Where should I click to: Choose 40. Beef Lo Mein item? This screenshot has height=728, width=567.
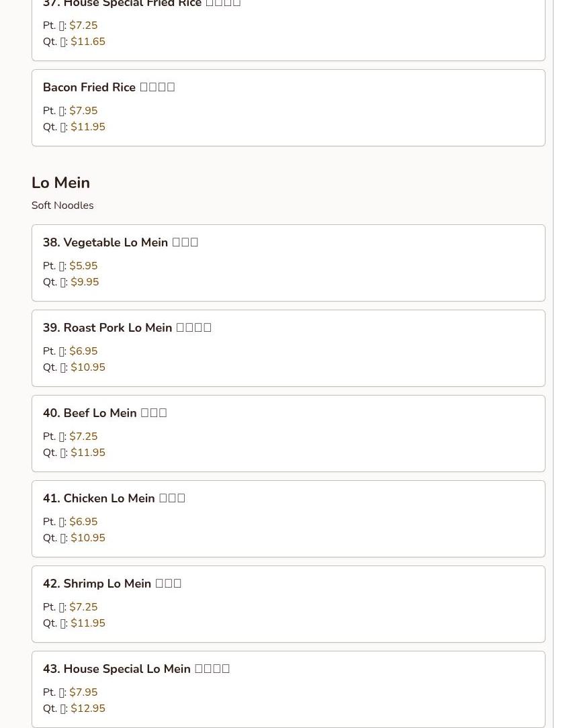pos(288,434)
